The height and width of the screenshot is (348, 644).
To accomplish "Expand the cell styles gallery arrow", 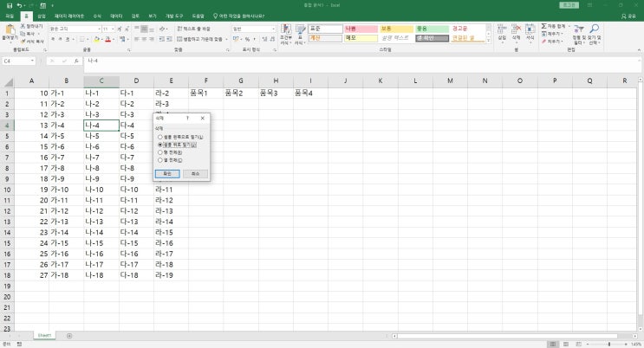I will (x=488, y=41).
